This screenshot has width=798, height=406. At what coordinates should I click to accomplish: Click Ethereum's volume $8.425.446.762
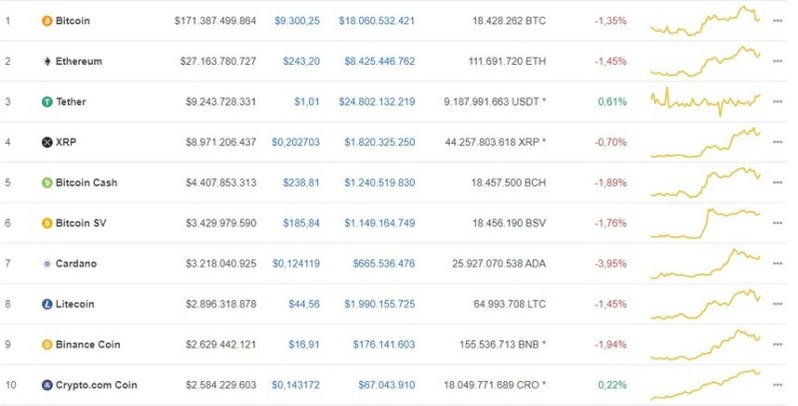pyautogui.click(x=377, y=61)
